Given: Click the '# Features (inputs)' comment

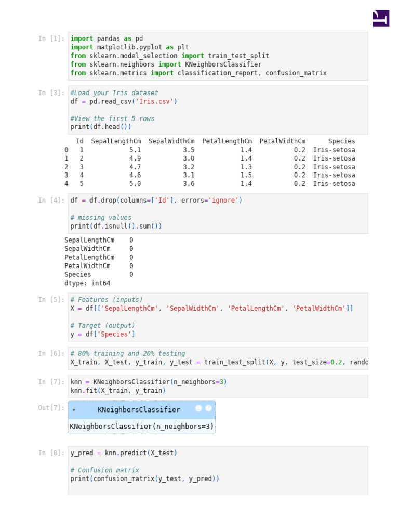Looking at the screenshot, I should pyautogui.click(x=107, y=300).
